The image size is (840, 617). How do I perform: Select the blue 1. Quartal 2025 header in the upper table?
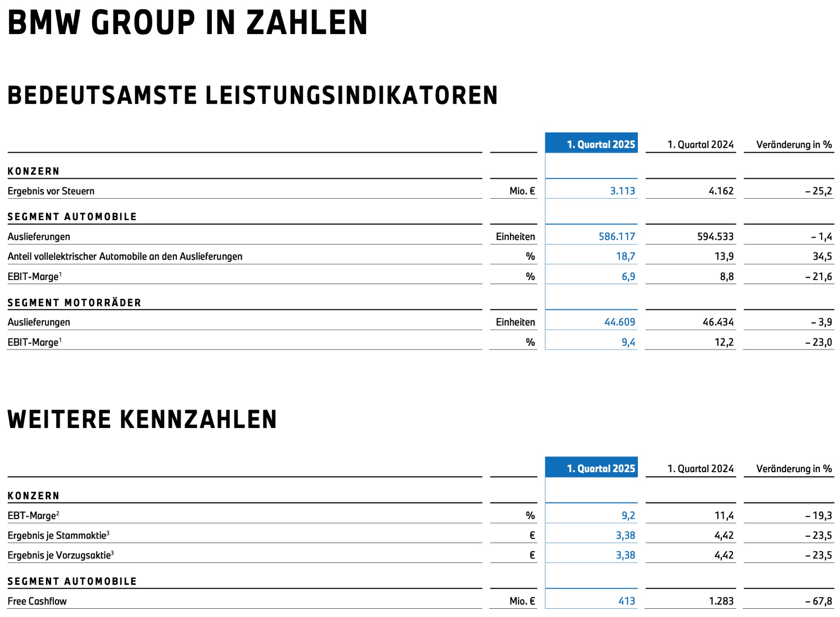[x=600, y=144]
